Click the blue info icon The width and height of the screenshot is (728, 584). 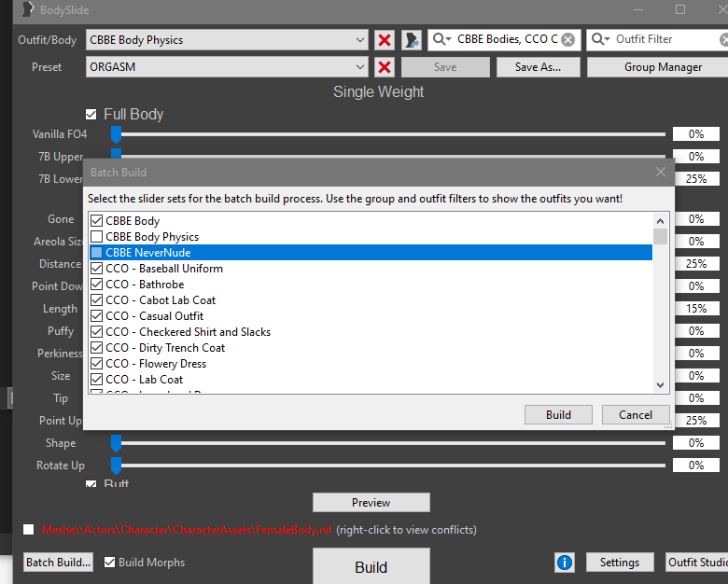coord(565,563)
